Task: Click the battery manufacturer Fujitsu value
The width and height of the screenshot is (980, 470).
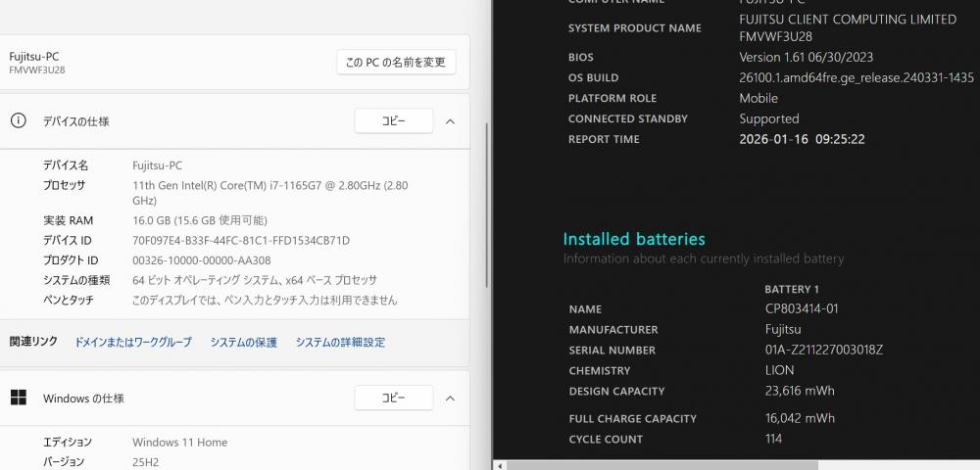Action: pyautogui.click(x=783, y=329)
